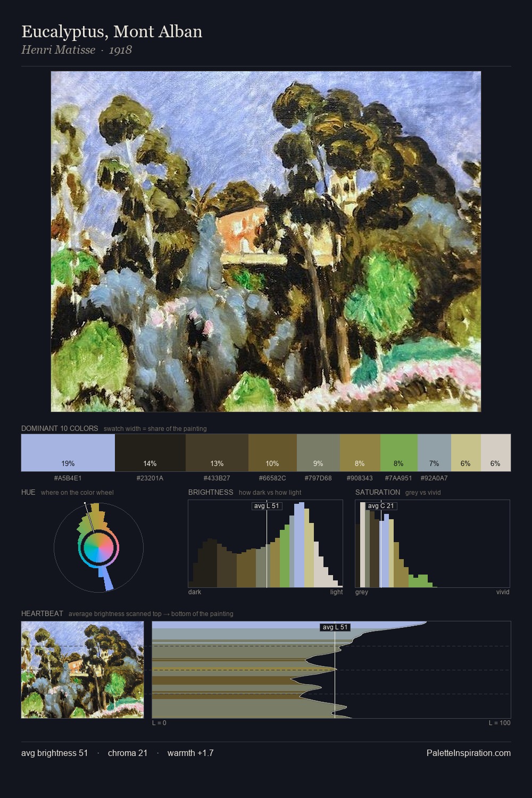Select the near-black 14% swatch
The width and height of the screenshot is (532, 798).
(150, 453)
